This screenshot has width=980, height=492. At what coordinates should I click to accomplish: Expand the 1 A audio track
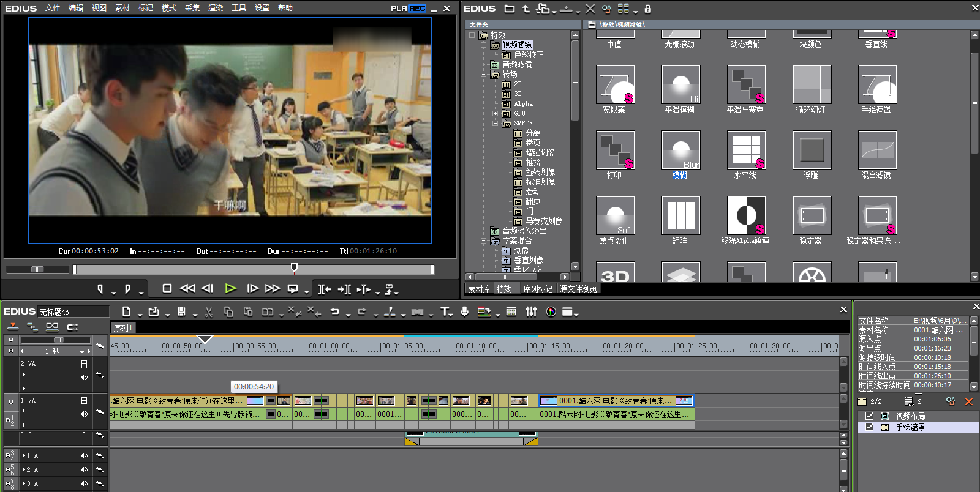23,456
